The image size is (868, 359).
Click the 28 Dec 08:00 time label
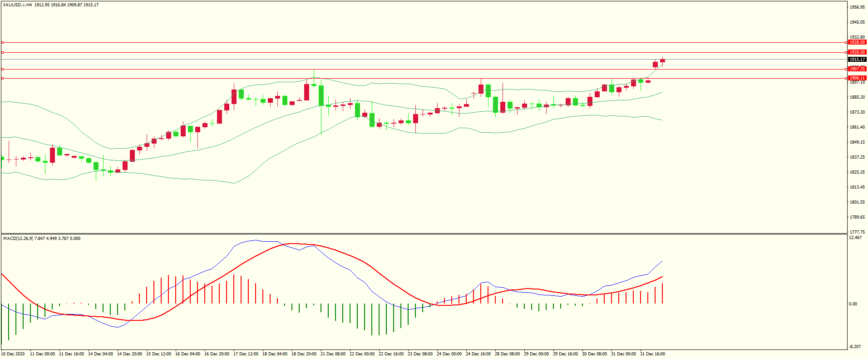[507, 354]
